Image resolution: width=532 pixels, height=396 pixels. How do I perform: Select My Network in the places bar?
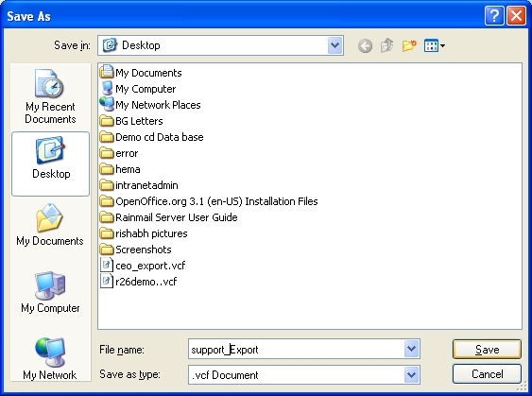click(50, 359)
